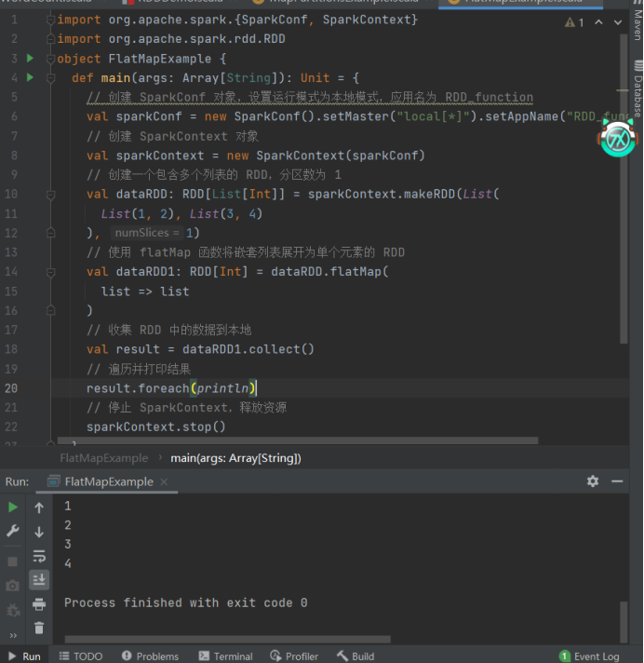
Task: Collapse the makeRDD block at line 10
Action: tap(50, 195)
